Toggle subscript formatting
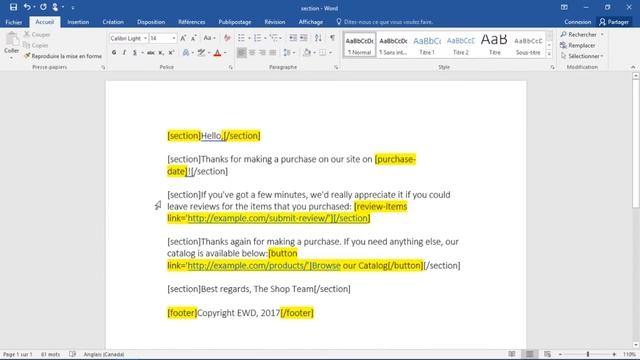 coord(161,52)
